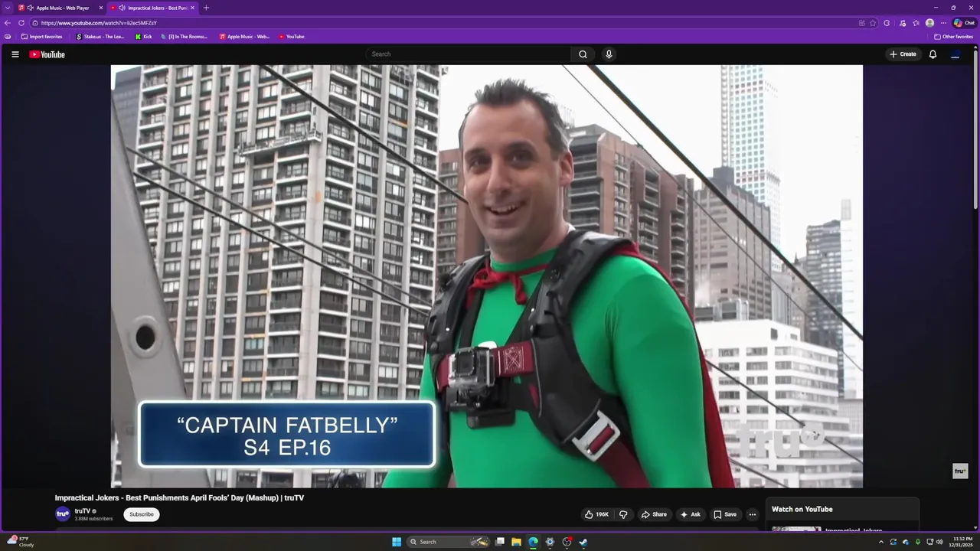
Task: Open the browser extensions icon
Action: [887, 23]
